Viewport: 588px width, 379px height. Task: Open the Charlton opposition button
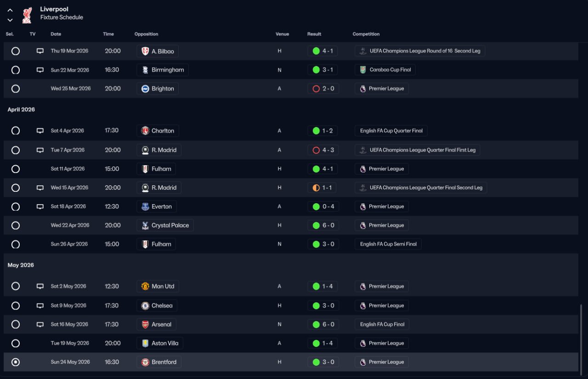coord(158,131)
